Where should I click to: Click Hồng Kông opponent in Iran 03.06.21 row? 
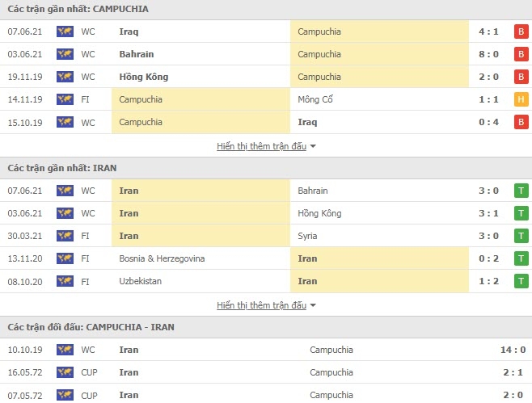click(319, 213)
